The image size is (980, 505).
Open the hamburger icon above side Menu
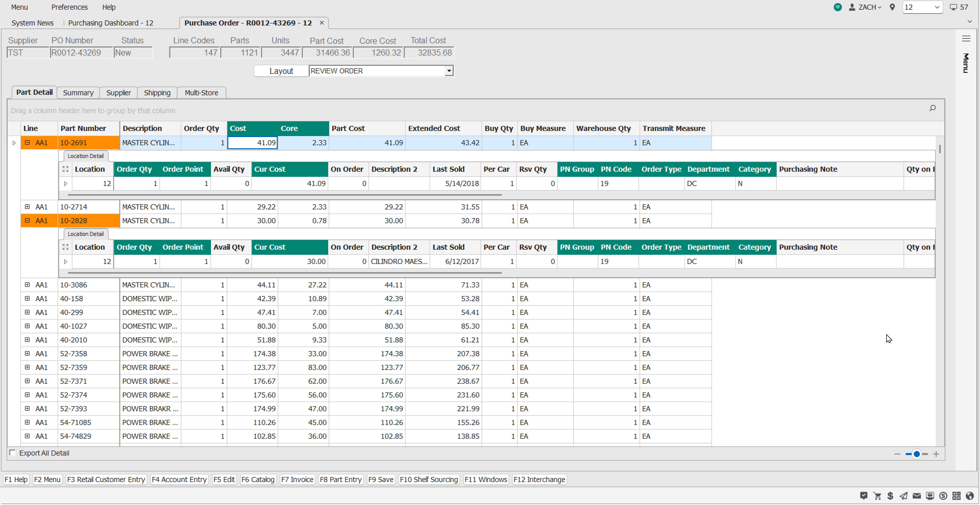[966, 39]
